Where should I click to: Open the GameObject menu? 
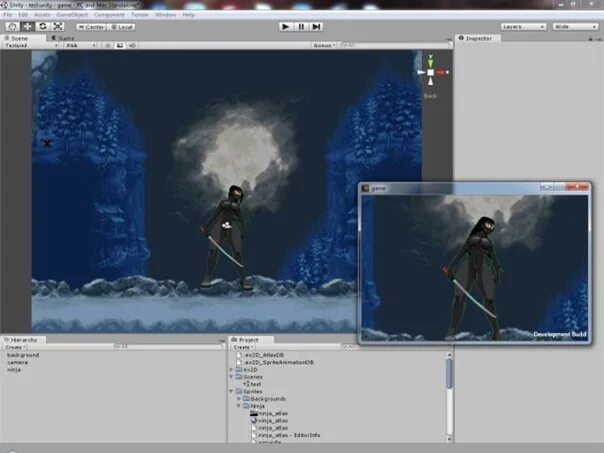pos(72,15)
